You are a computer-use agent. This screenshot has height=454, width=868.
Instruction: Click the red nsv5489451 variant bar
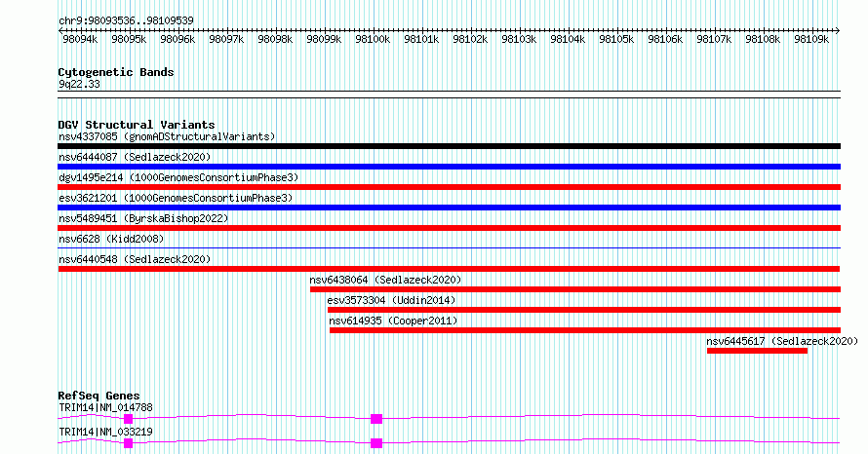(x=449, y=228)
